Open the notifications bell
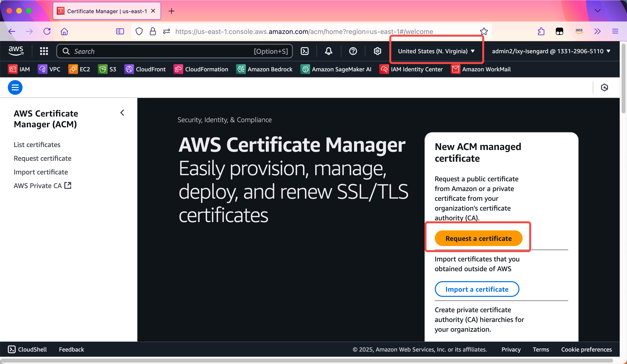 tap(328, 51)
